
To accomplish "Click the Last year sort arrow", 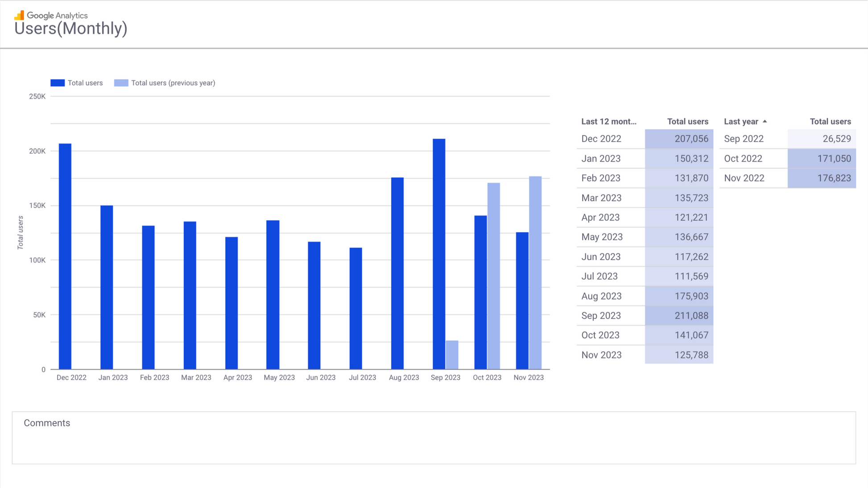I will [765, 121].
